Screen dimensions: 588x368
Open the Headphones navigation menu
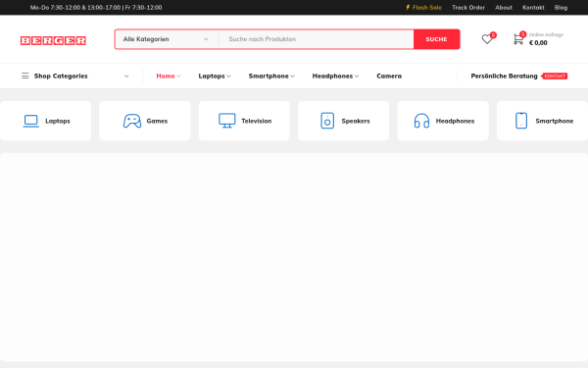pos(335,76)
